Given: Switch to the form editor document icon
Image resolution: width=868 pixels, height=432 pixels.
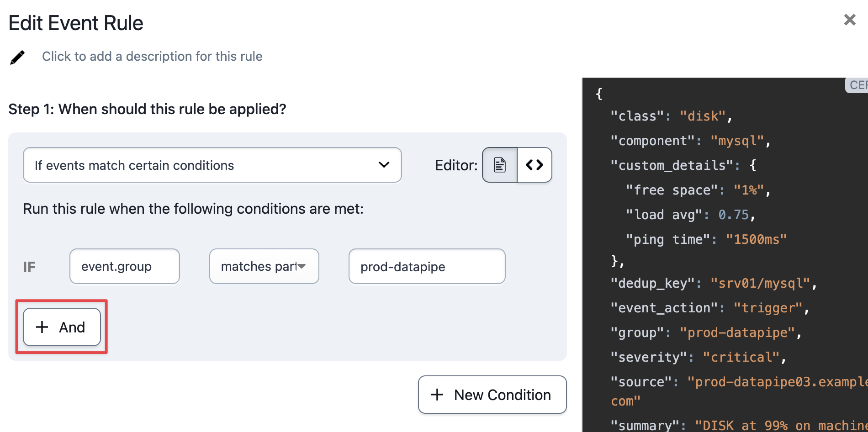Looking at the screenshot, I should [x=500, y=165].
